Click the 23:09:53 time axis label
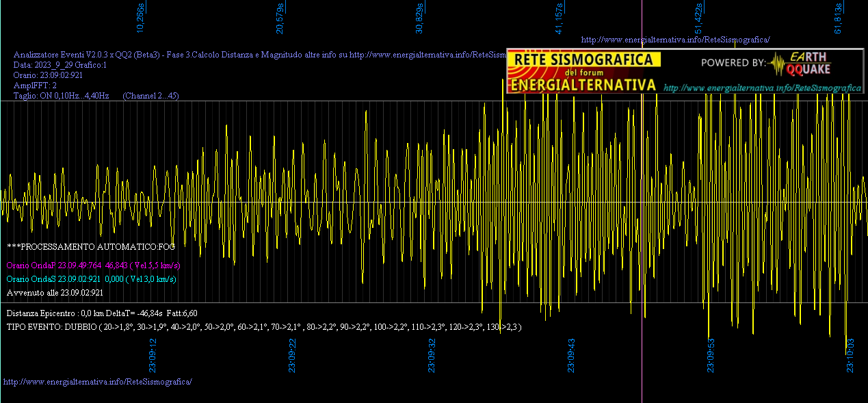The image size is (868, 403). 711,355
